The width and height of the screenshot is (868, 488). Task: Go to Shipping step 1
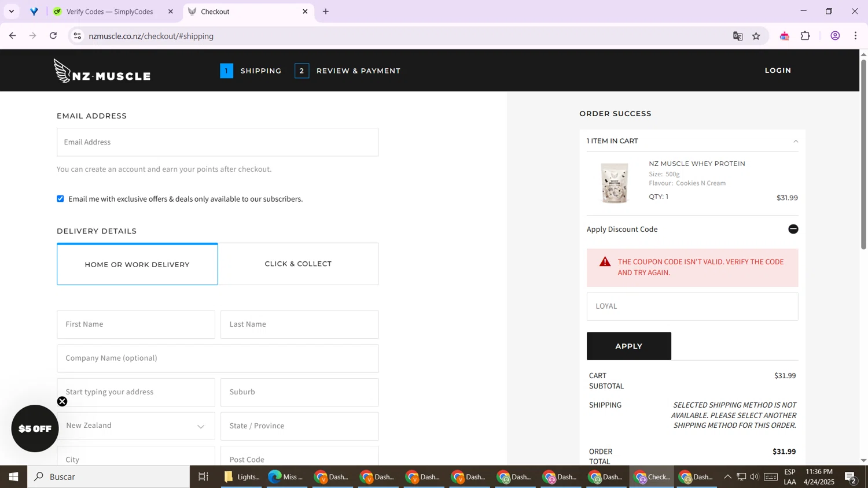coord(251,71)
